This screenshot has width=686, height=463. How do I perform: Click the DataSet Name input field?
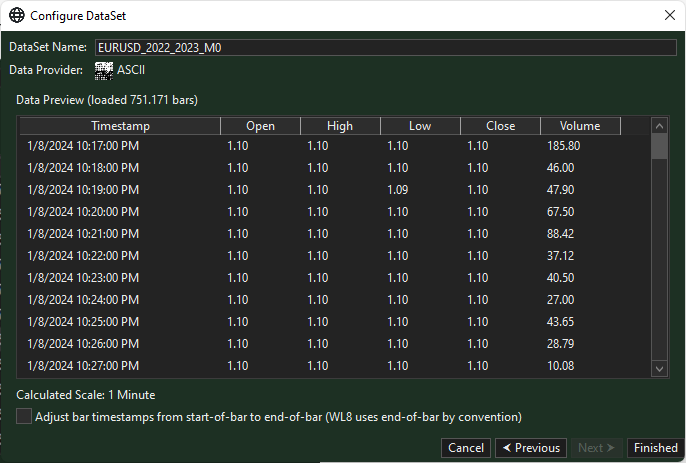pos(385,48)
